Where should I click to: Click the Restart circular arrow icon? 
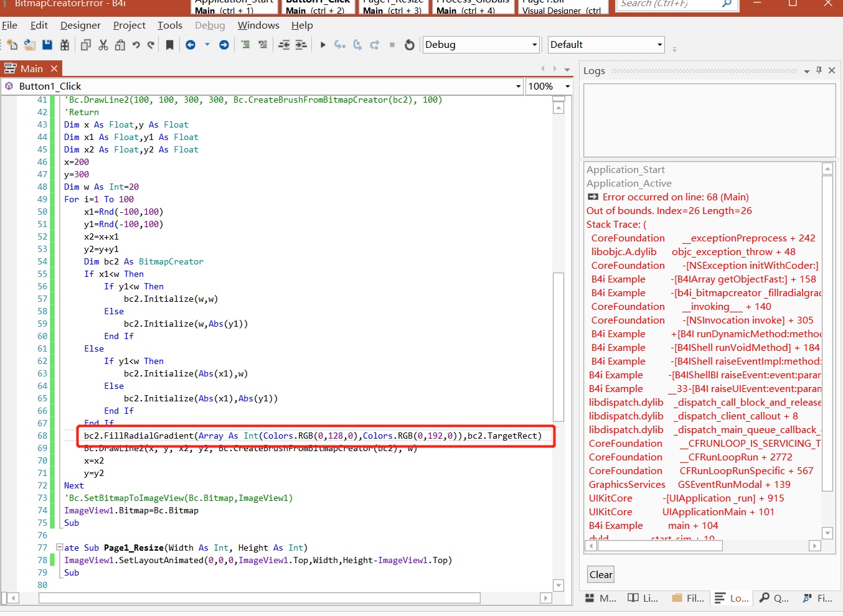[409, 45]
